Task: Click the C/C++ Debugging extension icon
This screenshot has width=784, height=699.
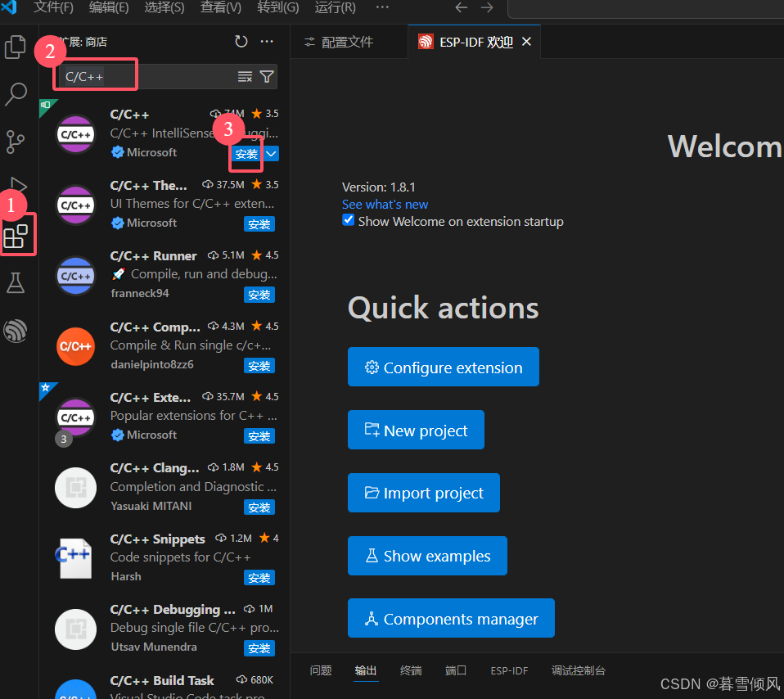Action: (75, 629)
